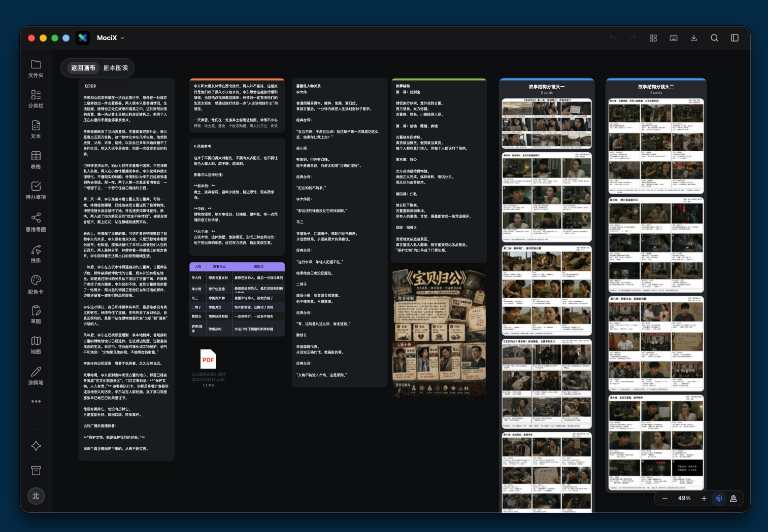
Task: Select the 故事结构分镜头一 card group title
Action: pos(547,87)
